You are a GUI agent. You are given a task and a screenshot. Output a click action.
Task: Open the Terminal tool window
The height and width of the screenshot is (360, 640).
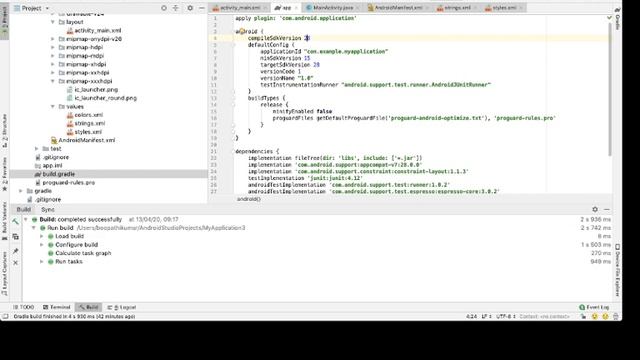(x=57, y=307)
